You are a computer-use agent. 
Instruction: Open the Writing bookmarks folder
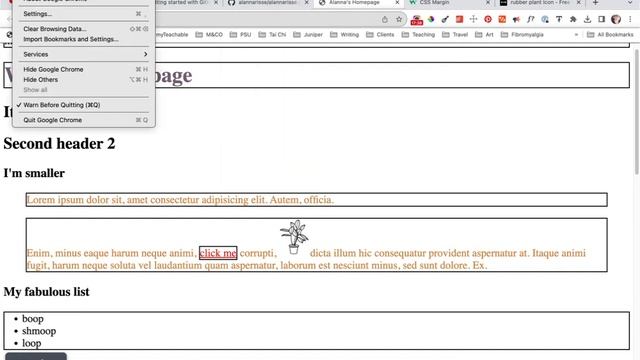pos(344,35)
